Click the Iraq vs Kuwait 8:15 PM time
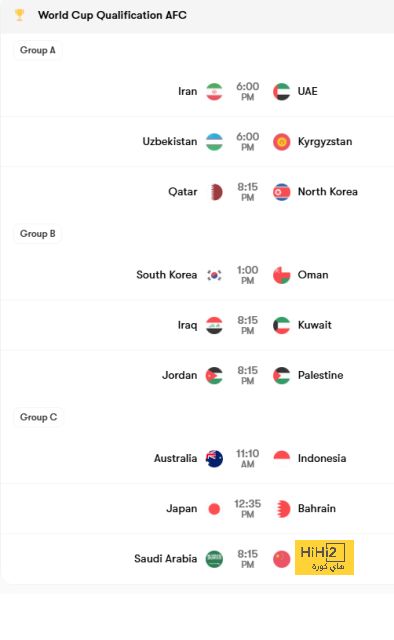 pos(247,325)
